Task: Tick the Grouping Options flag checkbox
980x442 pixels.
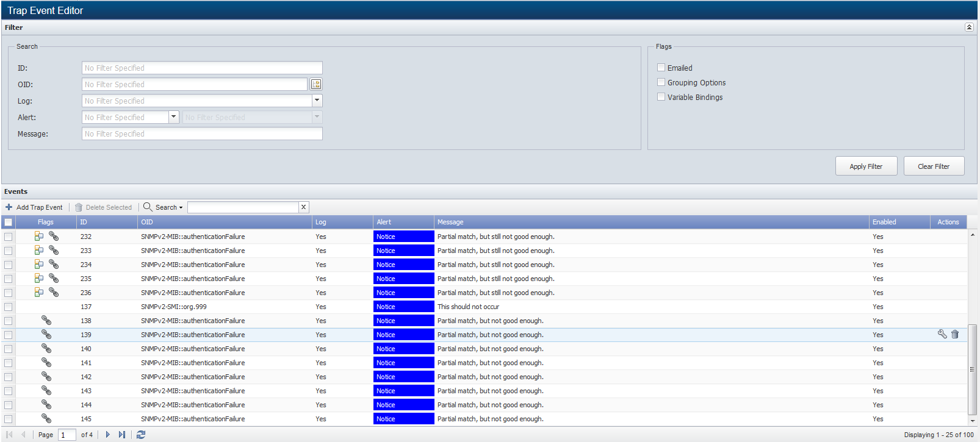Action: click(661, 82)
